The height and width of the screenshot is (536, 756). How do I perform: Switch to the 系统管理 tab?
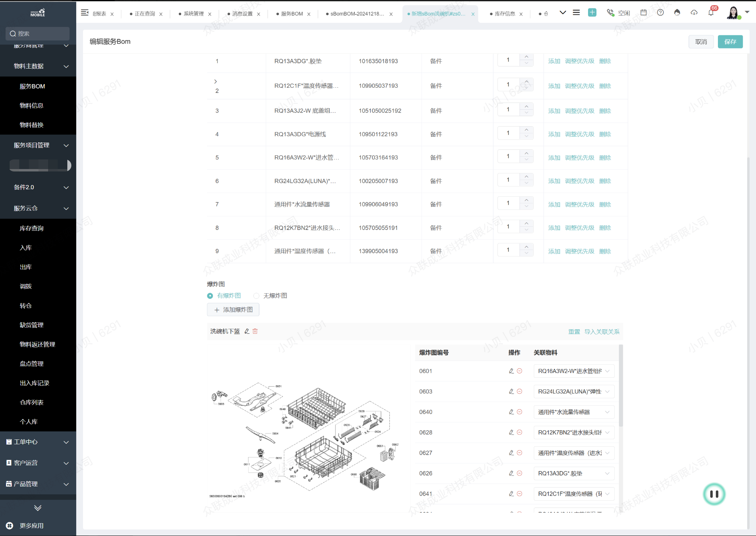[194, 14]
